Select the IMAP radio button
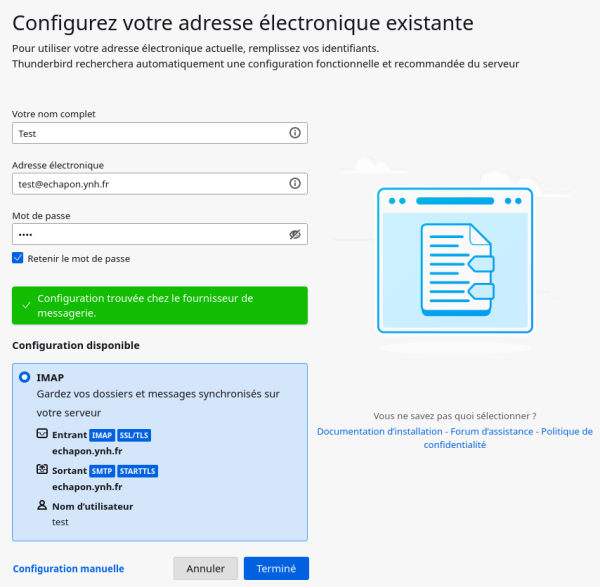The width and height of the screenshot is (600, 587). point(25,378)
